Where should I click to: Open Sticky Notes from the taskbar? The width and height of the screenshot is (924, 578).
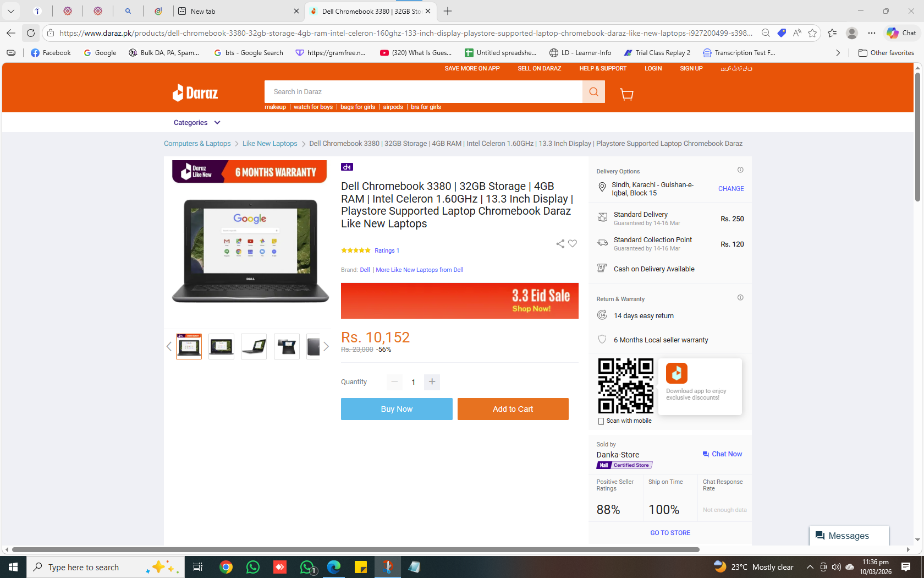coord(361,567)
